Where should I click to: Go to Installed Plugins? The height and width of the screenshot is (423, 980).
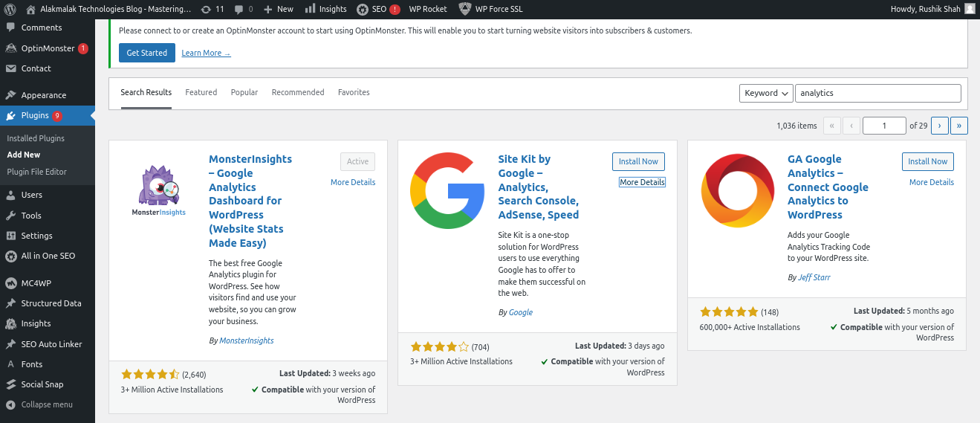36,138
